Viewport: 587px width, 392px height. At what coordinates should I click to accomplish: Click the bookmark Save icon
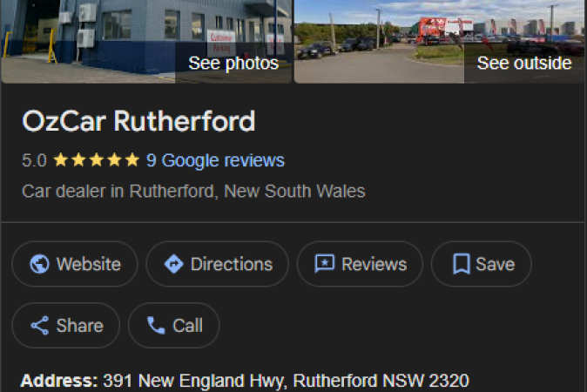(x=462, y=264)
